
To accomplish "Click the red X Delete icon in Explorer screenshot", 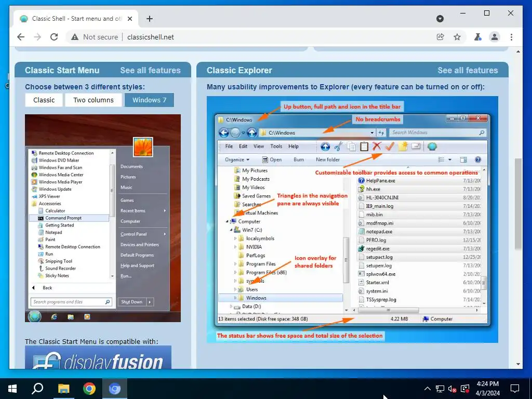I will tap(377, 146).
